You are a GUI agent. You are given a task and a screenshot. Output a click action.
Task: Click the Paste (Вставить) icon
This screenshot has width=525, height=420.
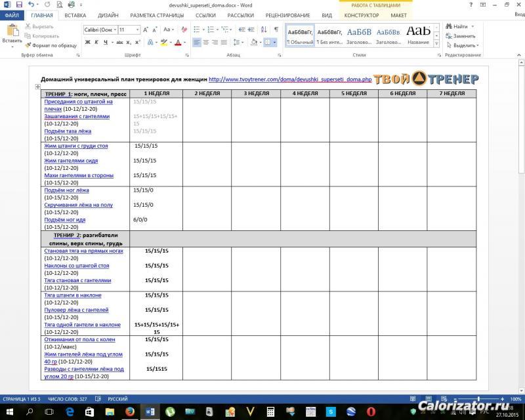pos(12,31)
